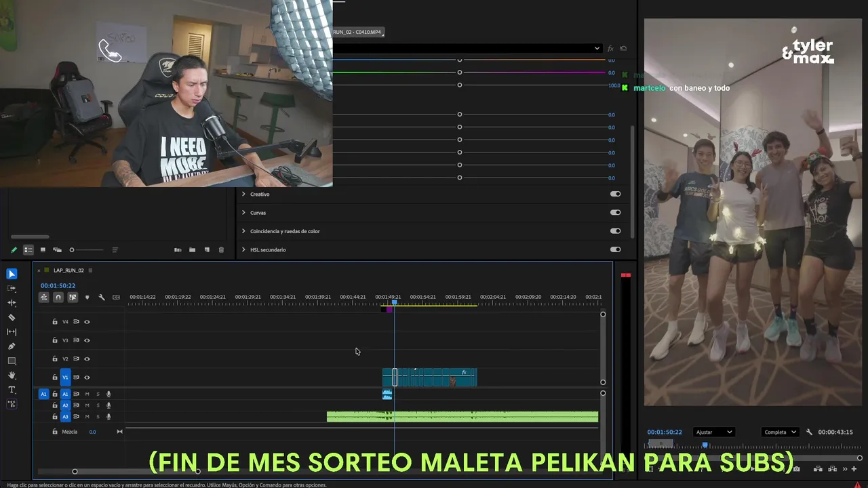
Task: Toggle Coincidencia y ruedas de color switch
Action: pos(615,230)
